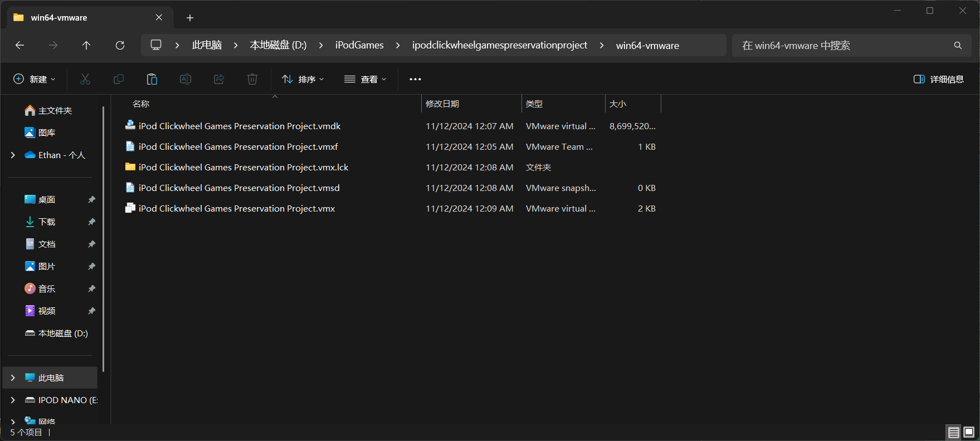The height and width of the screenshot is (441, 980).
Task: Click the VMware Team ... type cell
Action: click(x=559, y=146)
